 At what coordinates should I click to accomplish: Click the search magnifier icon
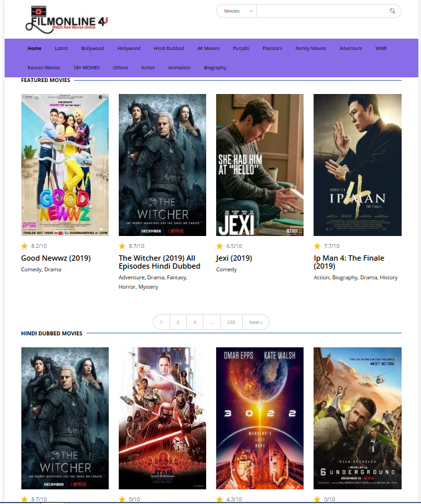pyautogui.click(x=392, y=11)
